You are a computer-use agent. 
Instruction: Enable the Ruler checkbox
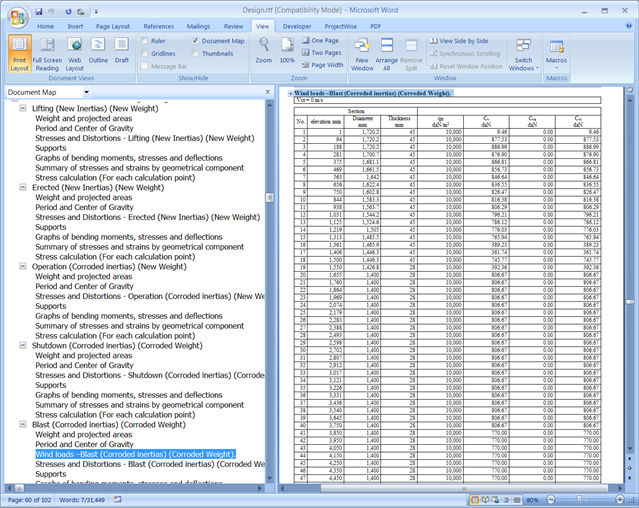coord(144,41)
